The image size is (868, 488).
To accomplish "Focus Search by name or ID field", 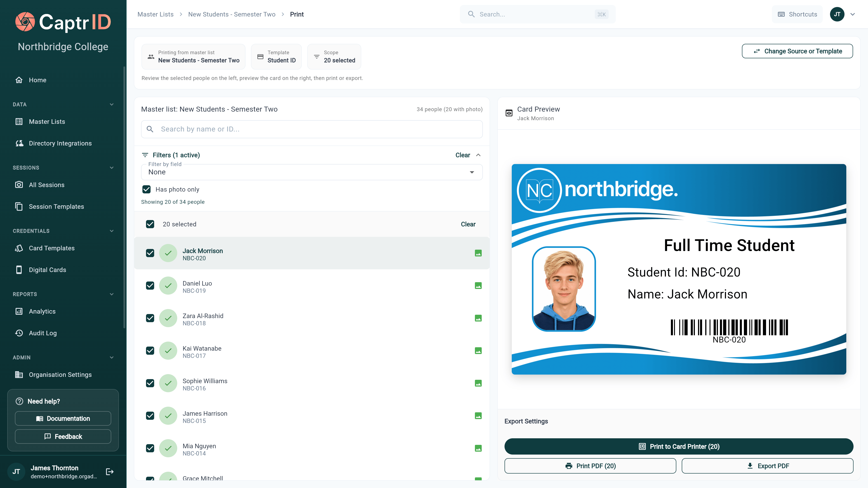I will [x=312, y=129].
